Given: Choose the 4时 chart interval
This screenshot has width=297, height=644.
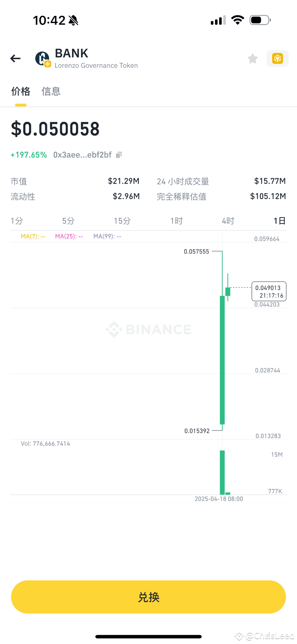Looking at the screenshot, I should pyautogui.click(x=228, y=221).
